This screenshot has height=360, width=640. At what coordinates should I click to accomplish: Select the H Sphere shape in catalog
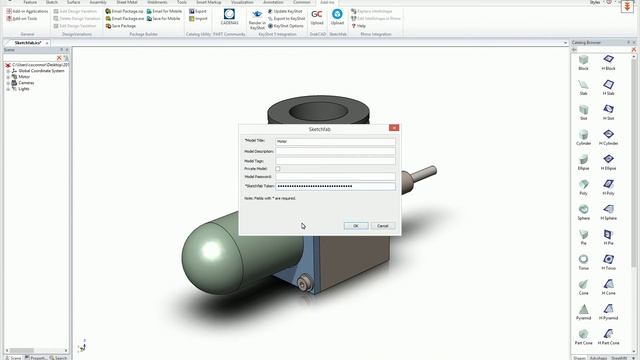tap(608, 212)
